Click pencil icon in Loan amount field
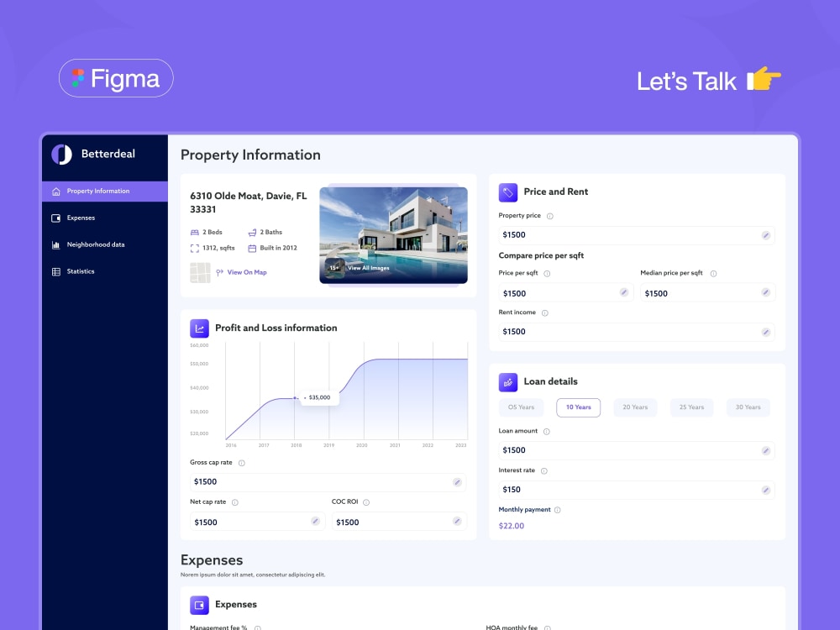Screen dimensions: 840x630 click(x=765, y=450)
